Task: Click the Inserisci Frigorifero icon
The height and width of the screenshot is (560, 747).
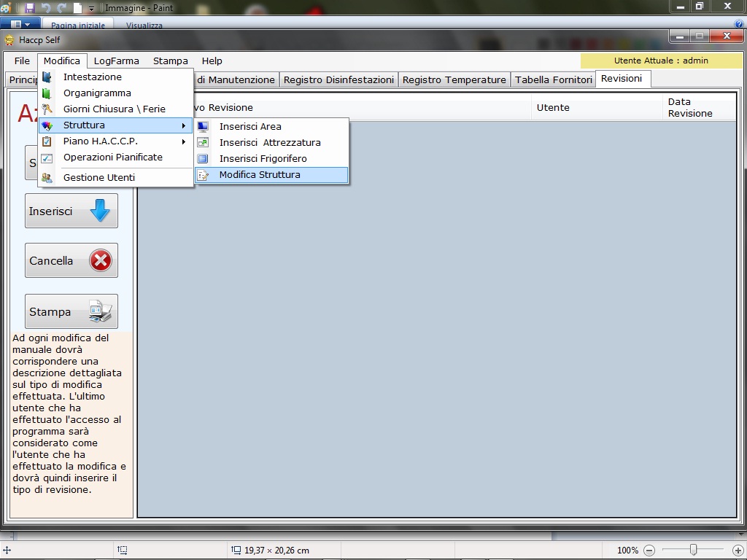Action: click(x=203, y=159)
